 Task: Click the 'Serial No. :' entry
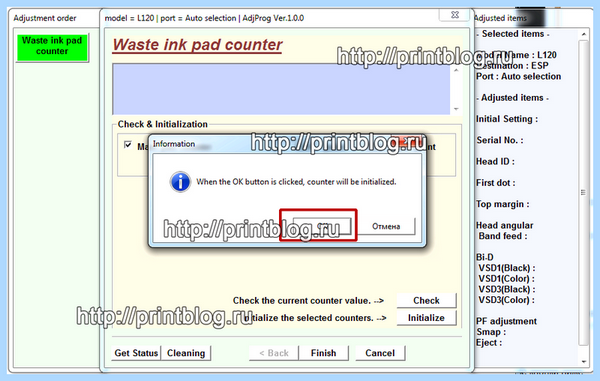coord(500,140)
